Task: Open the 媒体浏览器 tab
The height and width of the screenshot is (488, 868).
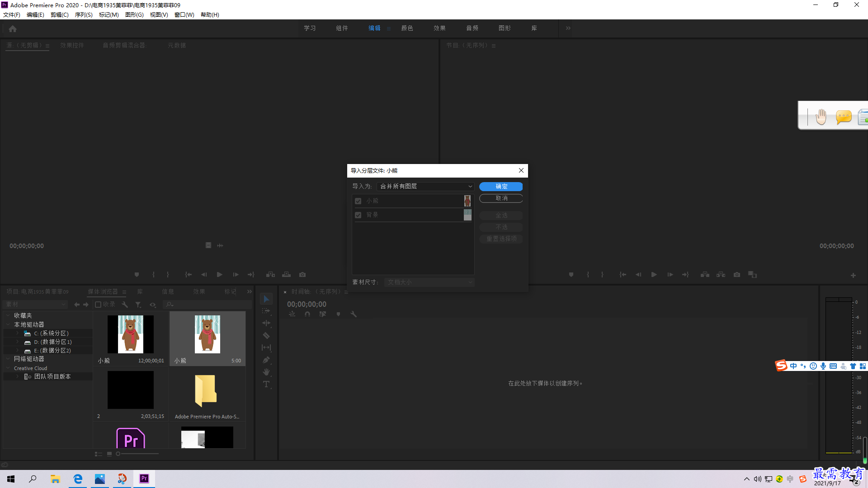Action: pyautogui.click(x=103, y=291)
